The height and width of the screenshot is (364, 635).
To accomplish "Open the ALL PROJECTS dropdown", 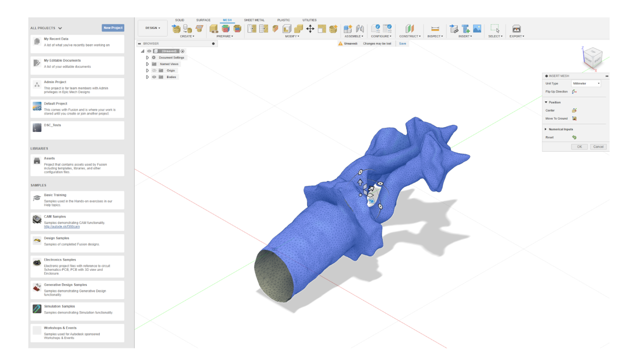I will [x=46, y=28].
